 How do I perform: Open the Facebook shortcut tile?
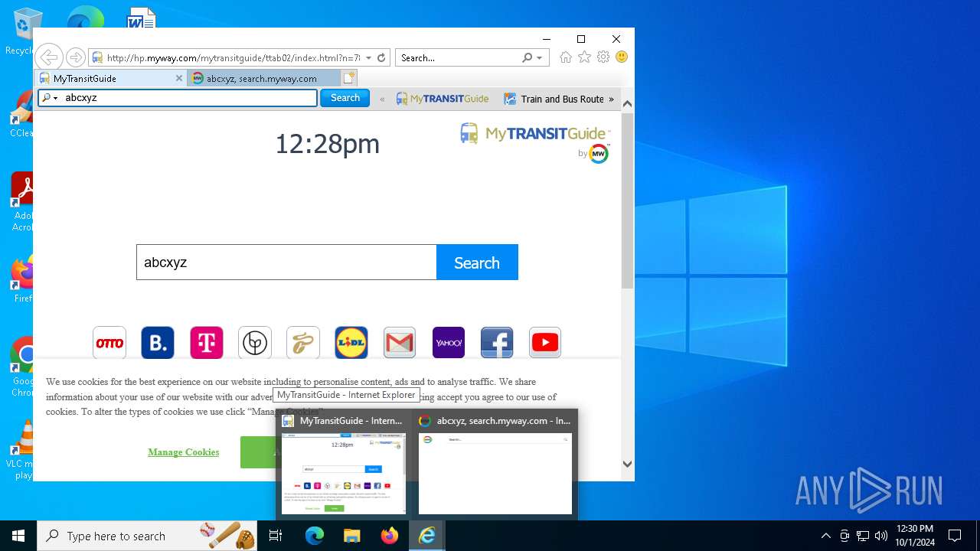[497, 343]
